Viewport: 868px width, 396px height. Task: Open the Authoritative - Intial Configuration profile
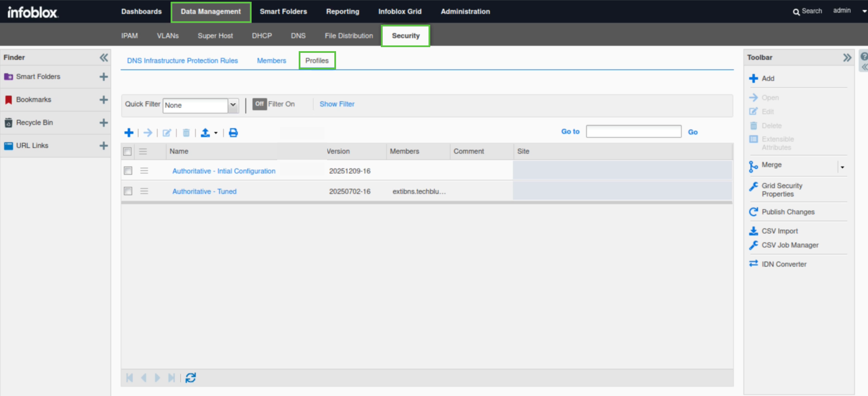coord(224,171)
